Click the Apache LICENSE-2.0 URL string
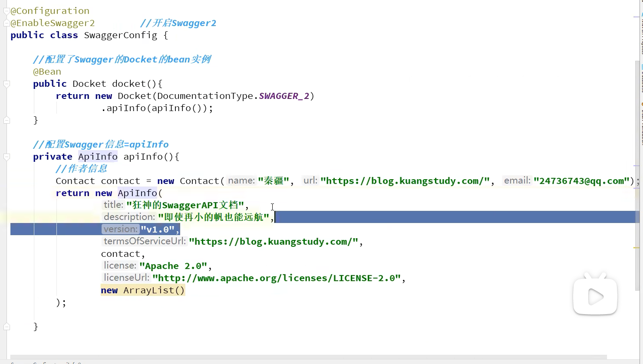The width and height of the screenshot is (643, 364). 277,278
